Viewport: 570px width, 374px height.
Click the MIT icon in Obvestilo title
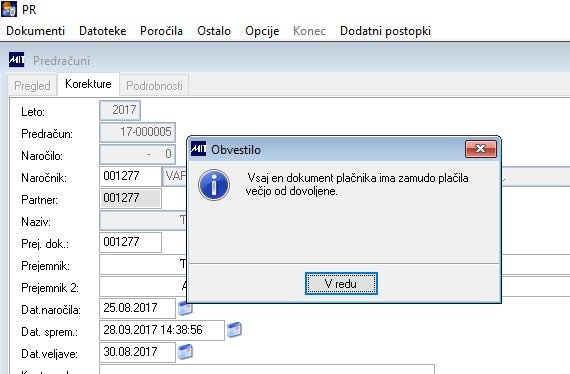pyautogui.click(x=198, y=149)
